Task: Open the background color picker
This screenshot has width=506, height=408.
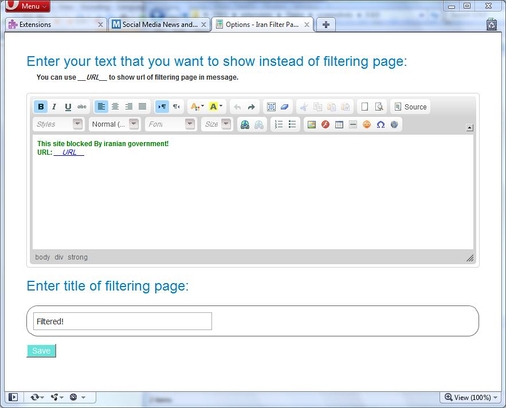Action: coord(216,107)
